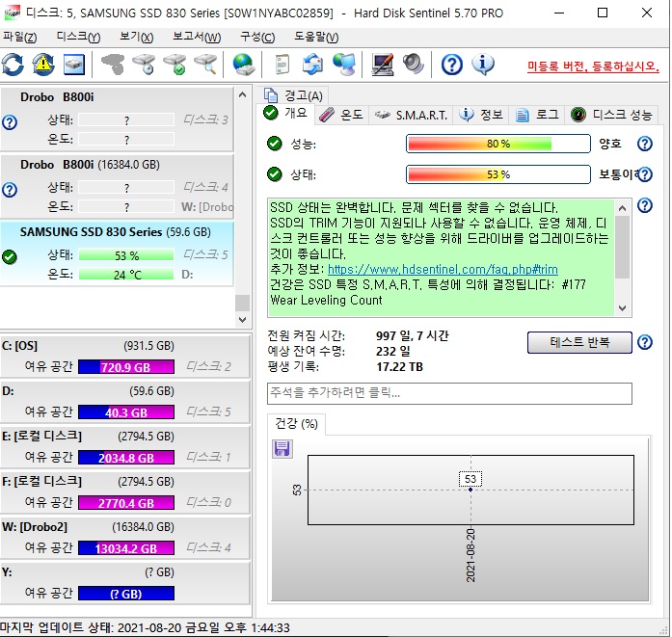Image resolution: width=672 pixels, height=637 pixels.
Task: Click the help icon next to 성능 bar
Action: 645,144
